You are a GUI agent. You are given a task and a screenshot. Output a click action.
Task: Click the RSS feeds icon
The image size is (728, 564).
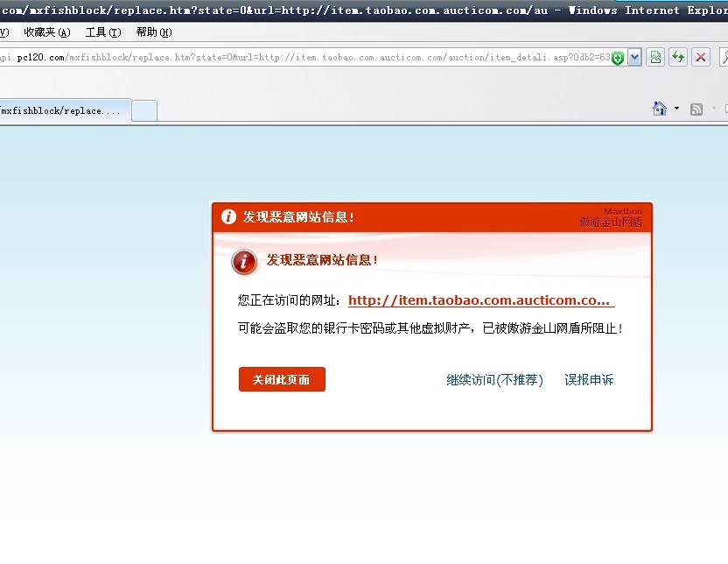coord(696,109)
